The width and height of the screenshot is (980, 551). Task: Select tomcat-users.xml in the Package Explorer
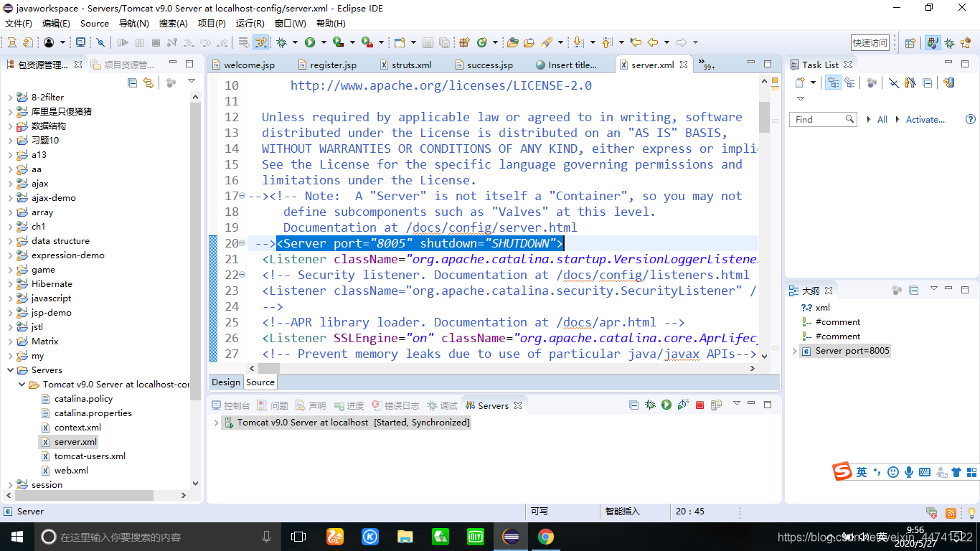point(90,456)
